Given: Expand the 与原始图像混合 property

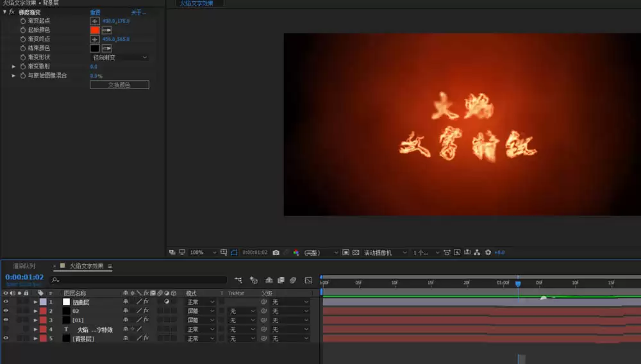Looking at the screenshot, I should 13,76.
